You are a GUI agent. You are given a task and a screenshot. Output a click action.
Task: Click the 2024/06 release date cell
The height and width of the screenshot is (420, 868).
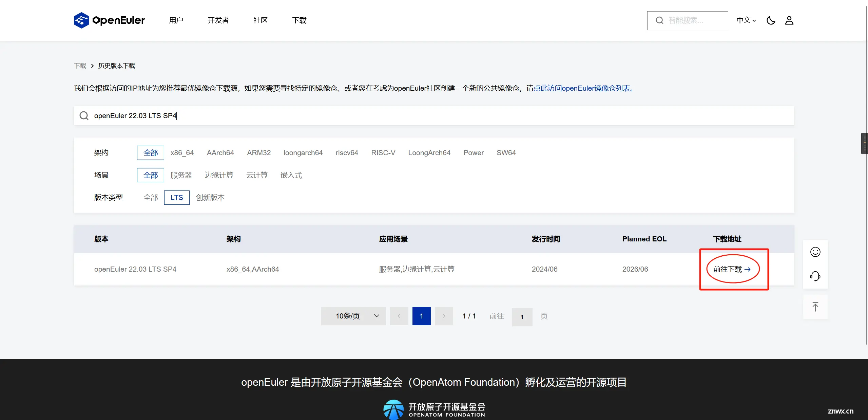click(x=544, y=269)
